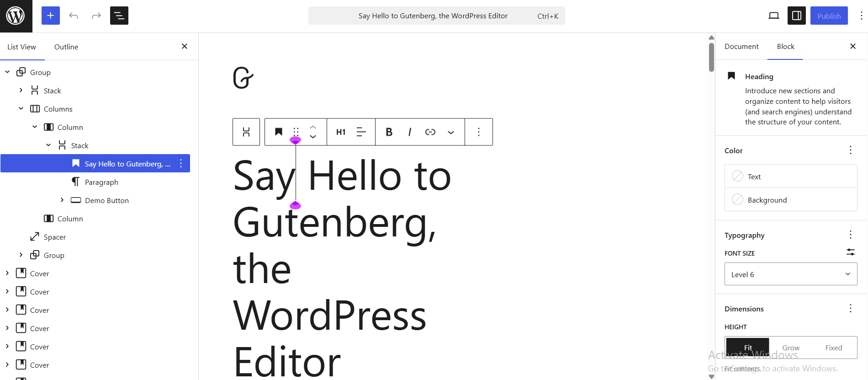This screenshot has width=868, height=380.
Task: Click the Publish button
Action: (x=829, y=16)
